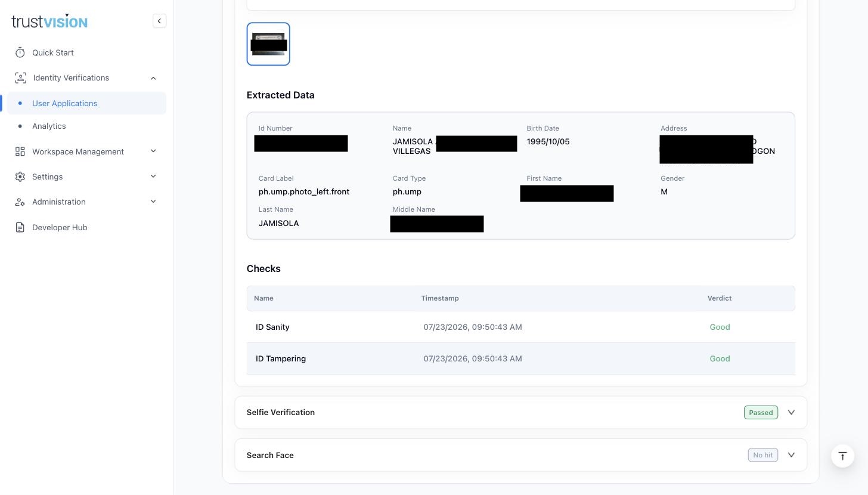Expand the Workspace Management chevron

click(x=153, y=151)
